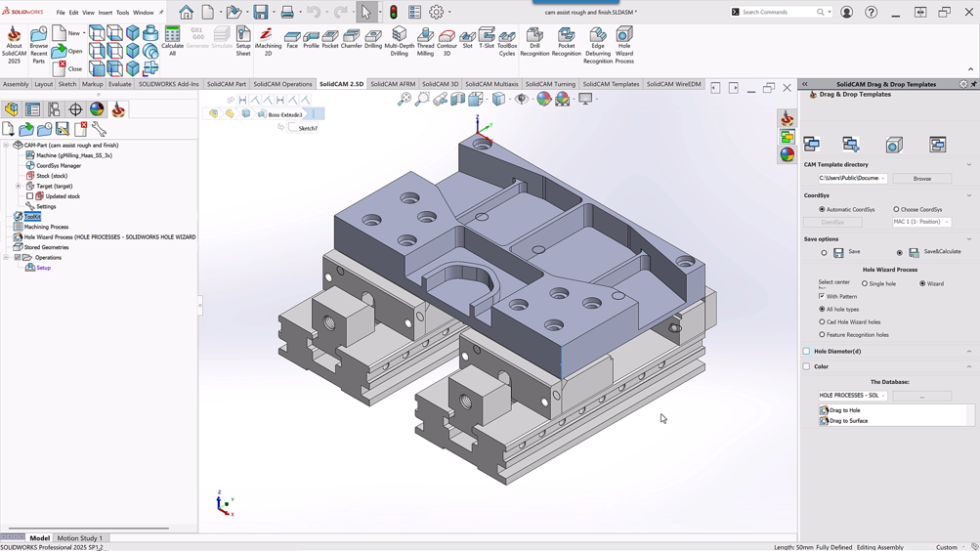
Task: Open the Setup Sheet tool
Action: click(243, 41)
